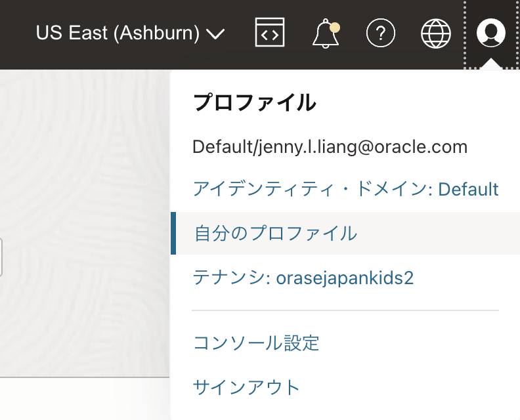This screenshot has height=420, width=520.
Task: Open テナンシ: orasejapankids2 link
Action: coord(303,278)
